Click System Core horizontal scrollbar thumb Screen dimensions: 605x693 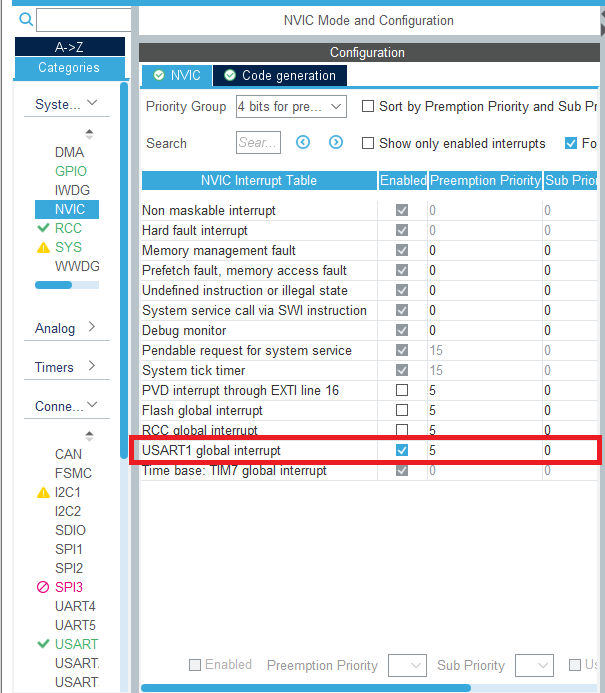point(53,285)
